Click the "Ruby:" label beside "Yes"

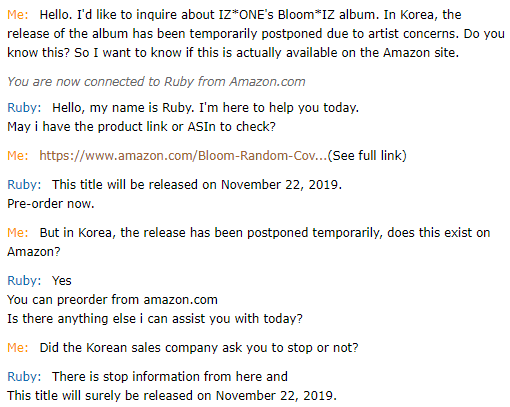24,281
